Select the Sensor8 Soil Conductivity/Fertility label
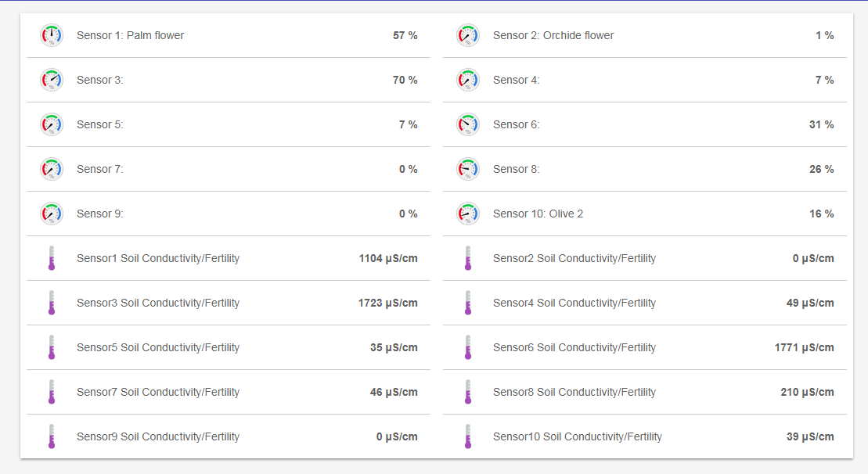This screenshot has height=474, width=868. (574, 392)
